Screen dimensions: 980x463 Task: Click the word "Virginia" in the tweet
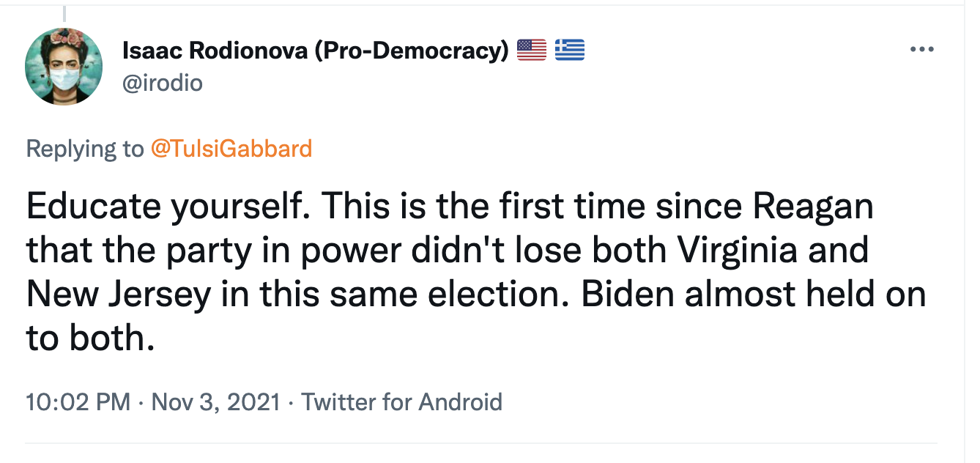(x=738, y=251)
